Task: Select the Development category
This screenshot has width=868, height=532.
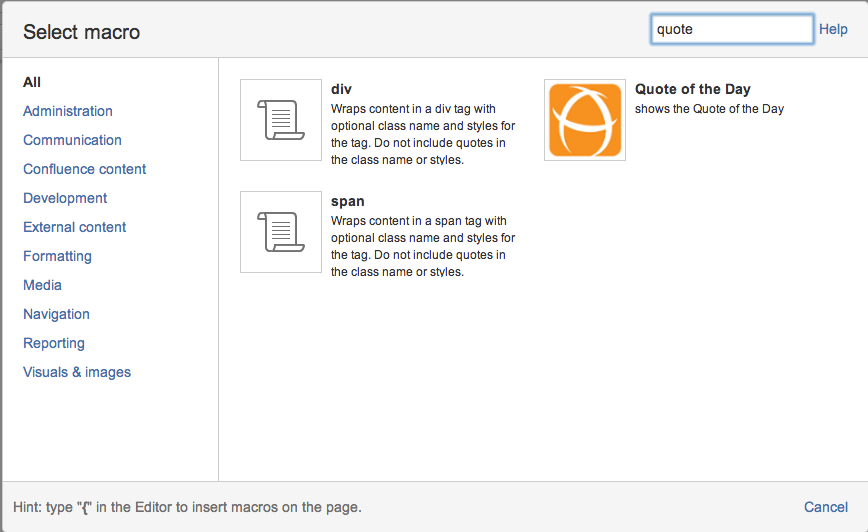Action: pos(65,198)
